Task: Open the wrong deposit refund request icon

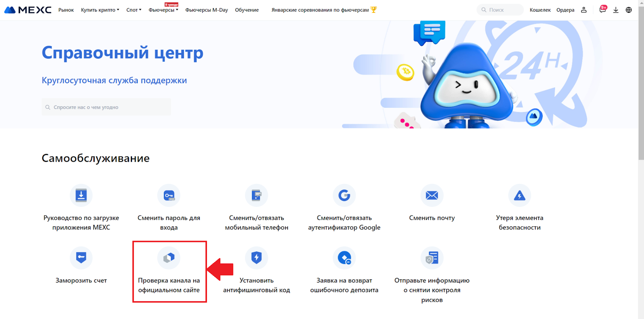Action: point(344,258)
